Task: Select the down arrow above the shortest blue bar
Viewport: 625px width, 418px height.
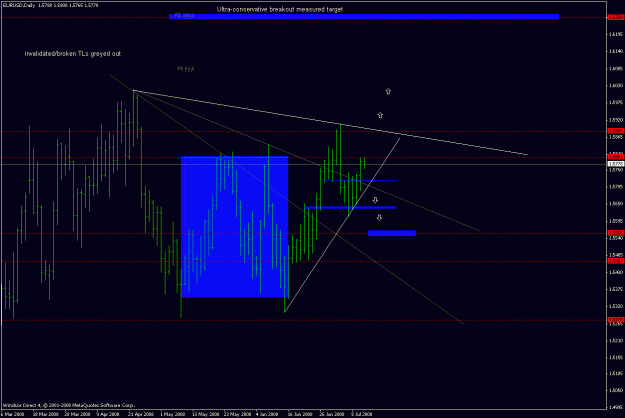Action: (379, 218)
